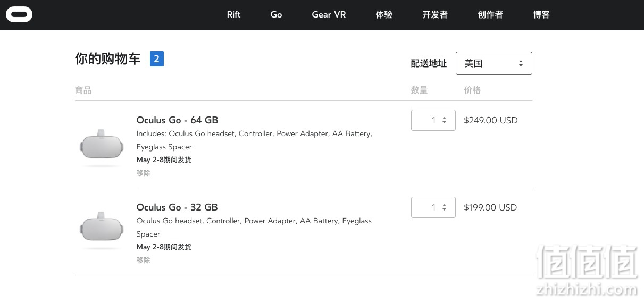Click the 64 GB shipping date May 2-8期间发货

tap(164, 160)
